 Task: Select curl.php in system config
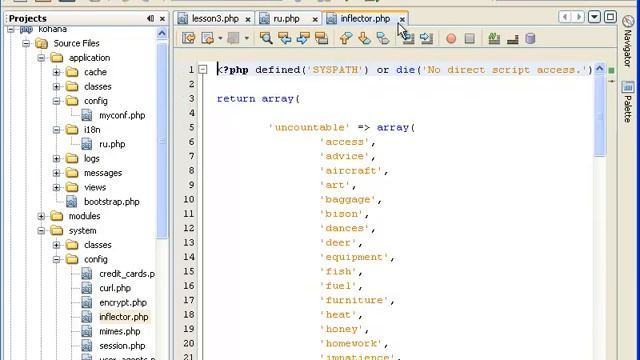click(x=115, y=288)
